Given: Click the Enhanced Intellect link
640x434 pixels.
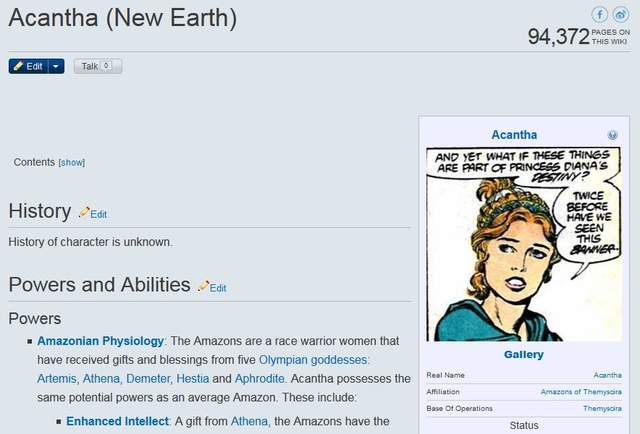Looking at the screenshot, I should click(115, 422).
